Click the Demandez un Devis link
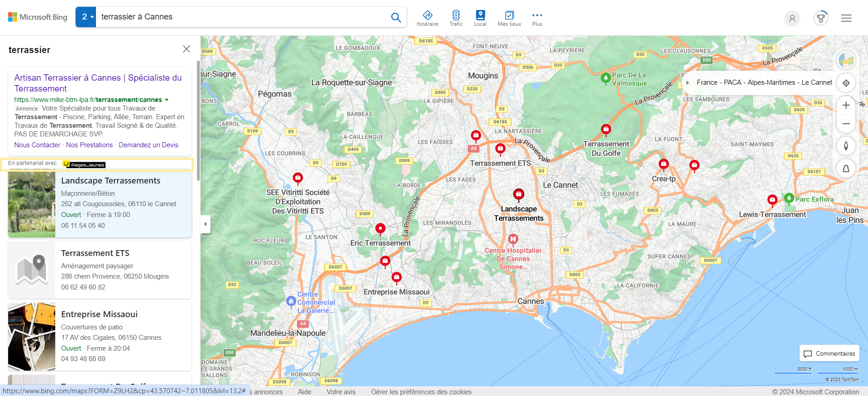The image size is (868, 396). tap(149, 145)
